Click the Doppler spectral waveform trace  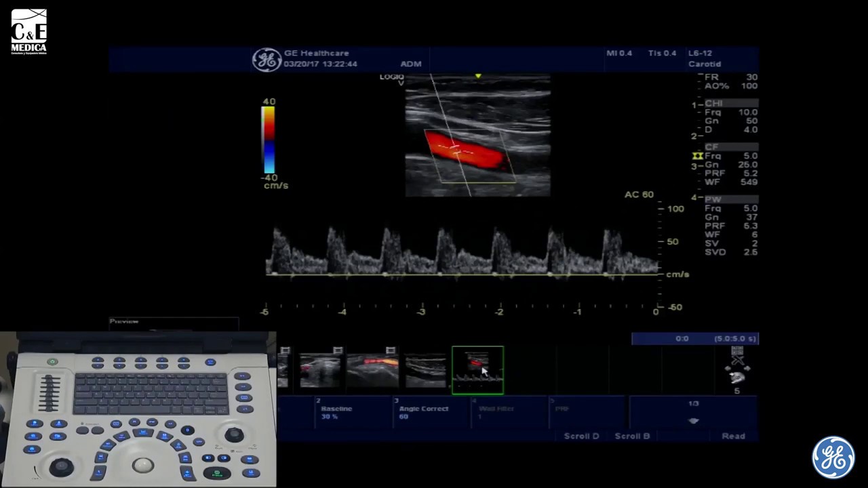pyautogui.click(x=461, y=252)
